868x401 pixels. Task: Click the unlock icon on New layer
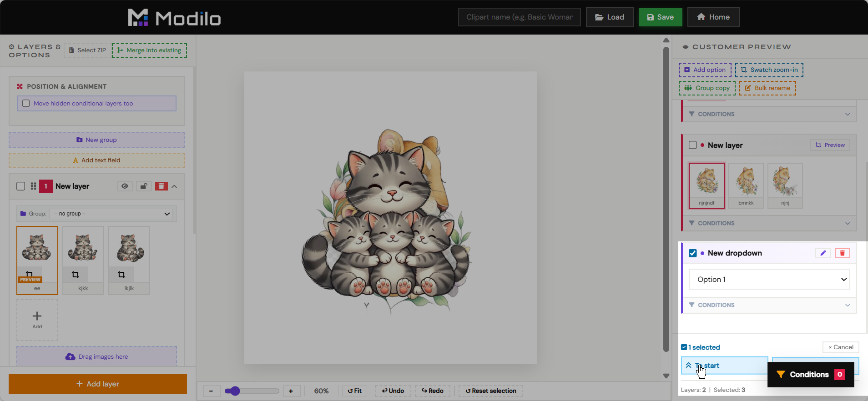(x=143, y=186)
